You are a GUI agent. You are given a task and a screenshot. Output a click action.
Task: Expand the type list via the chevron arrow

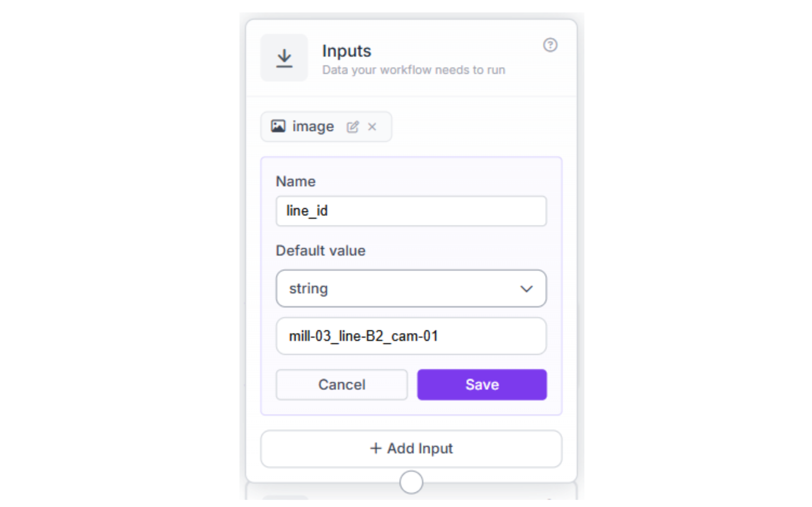pyautogui.click(x=526, y=289)
